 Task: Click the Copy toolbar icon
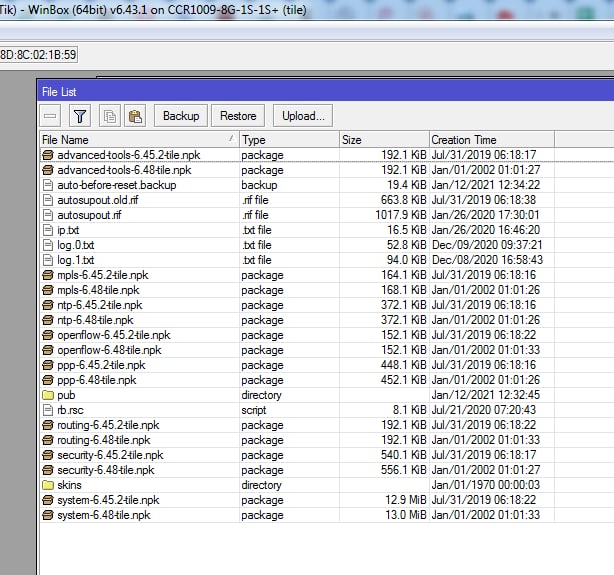click(x=110, y=116)
